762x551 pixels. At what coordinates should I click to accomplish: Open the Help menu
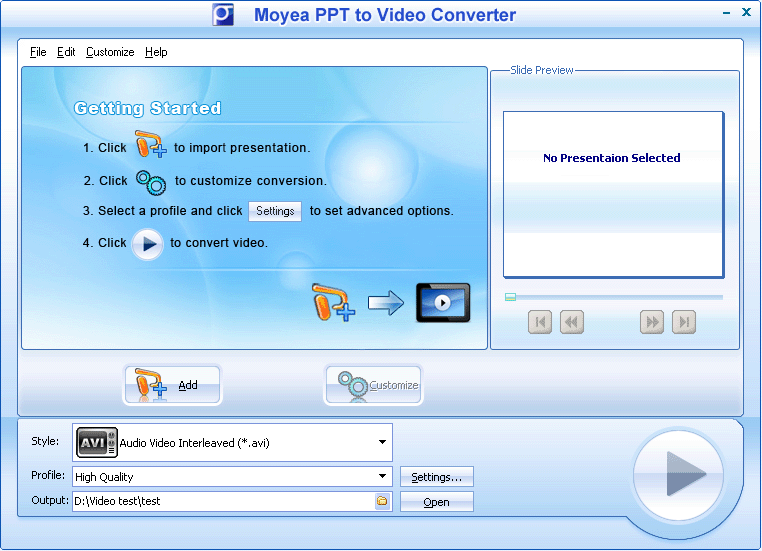click(x=156, y=52)
